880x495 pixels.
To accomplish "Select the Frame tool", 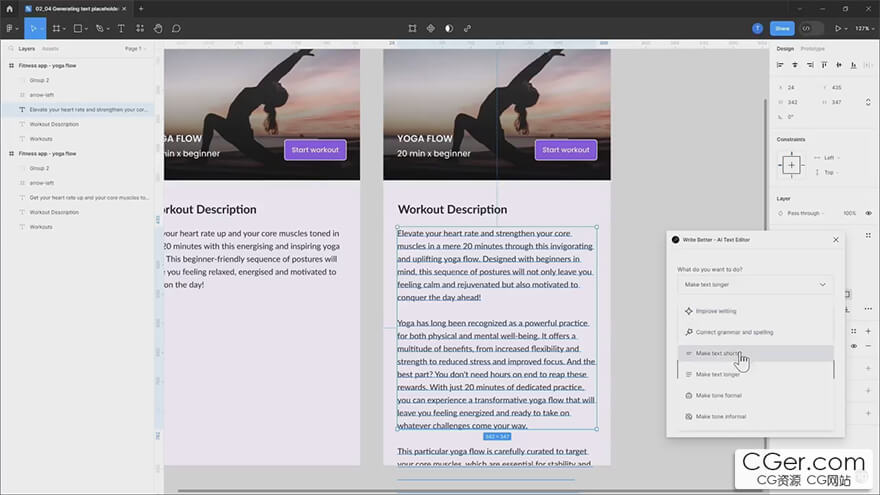I will (56, 28).
